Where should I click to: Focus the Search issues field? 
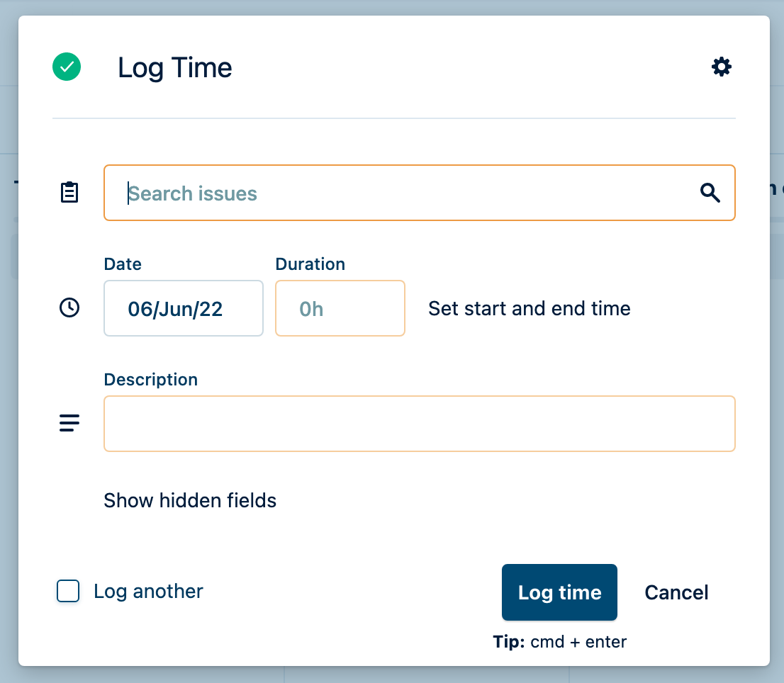point(397,193)
